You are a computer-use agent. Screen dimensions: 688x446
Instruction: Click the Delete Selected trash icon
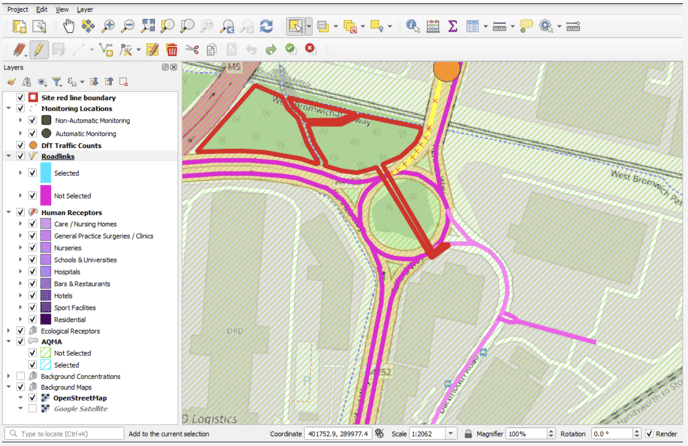pyautogui.click(x=172, y=50)
